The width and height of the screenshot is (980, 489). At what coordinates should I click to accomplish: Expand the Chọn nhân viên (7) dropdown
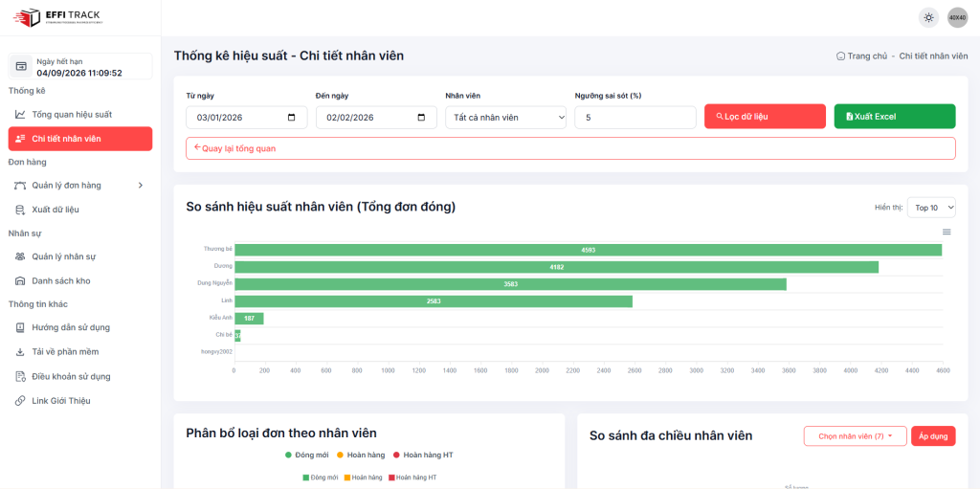855,436
